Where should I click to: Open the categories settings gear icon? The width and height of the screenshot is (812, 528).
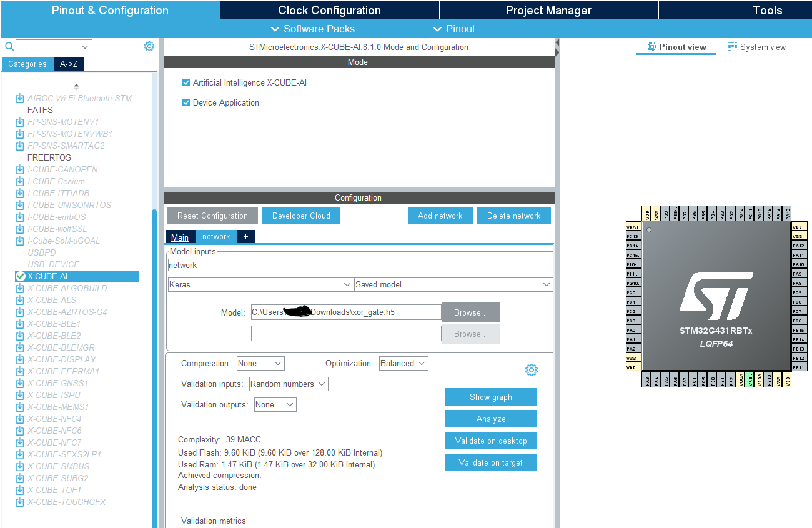coord(149,46)
